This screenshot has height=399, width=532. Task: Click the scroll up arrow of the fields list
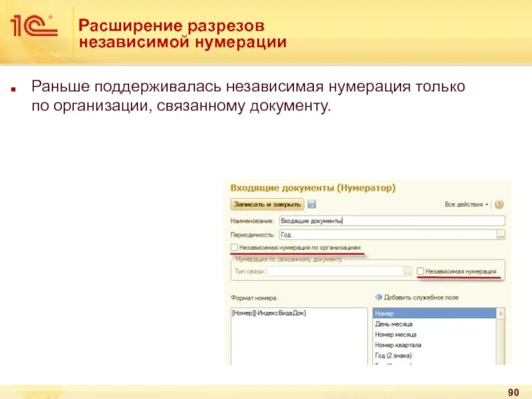(x=501, y=313)
